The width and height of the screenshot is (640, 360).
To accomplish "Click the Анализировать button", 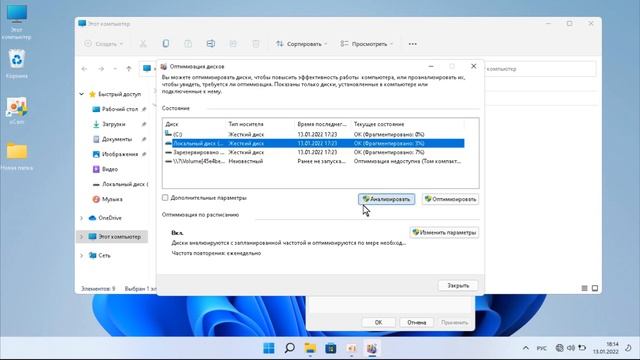I will coord(387,199).
